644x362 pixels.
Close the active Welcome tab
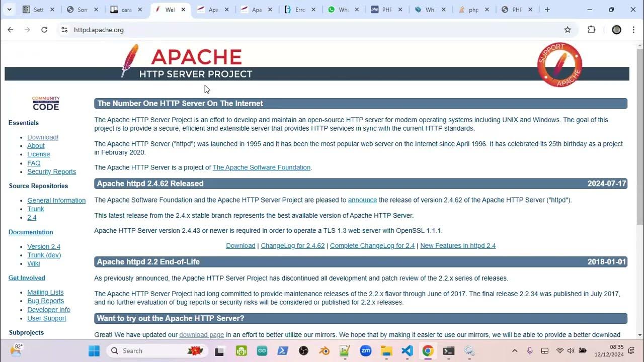(x=184, y=10)
